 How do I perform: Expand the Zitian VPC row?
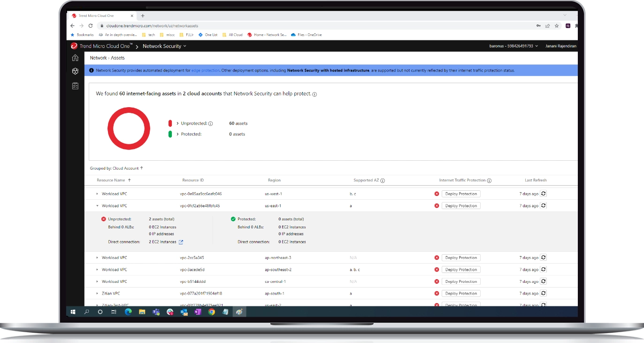click(97, 293)
